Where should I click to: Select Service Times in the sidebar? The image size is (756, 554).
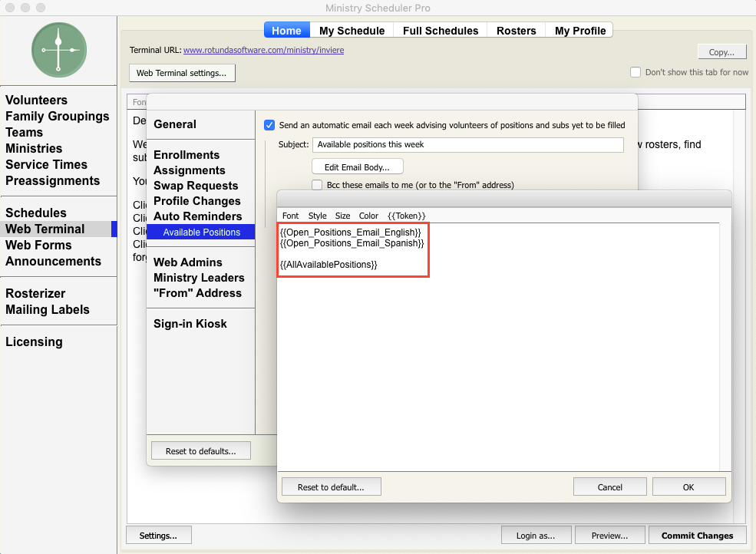tap(46, 164)
